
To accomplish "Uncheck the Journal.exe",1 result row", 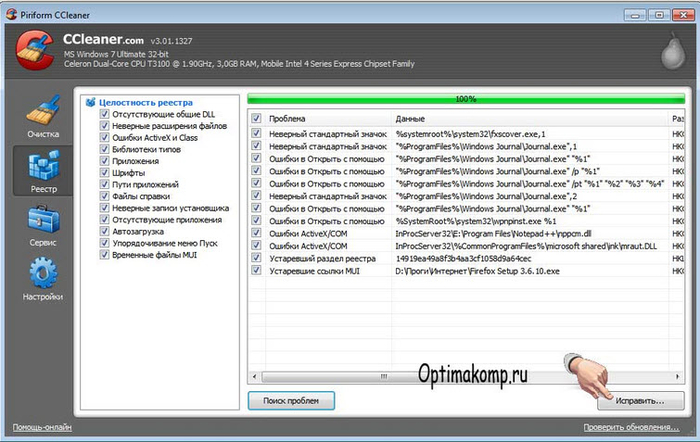I will pos(256,146).
